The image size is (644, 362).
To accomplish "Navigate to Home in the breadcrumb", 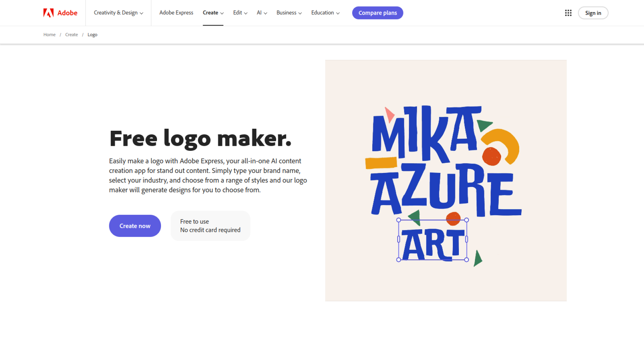I will (x=49, y=35).
